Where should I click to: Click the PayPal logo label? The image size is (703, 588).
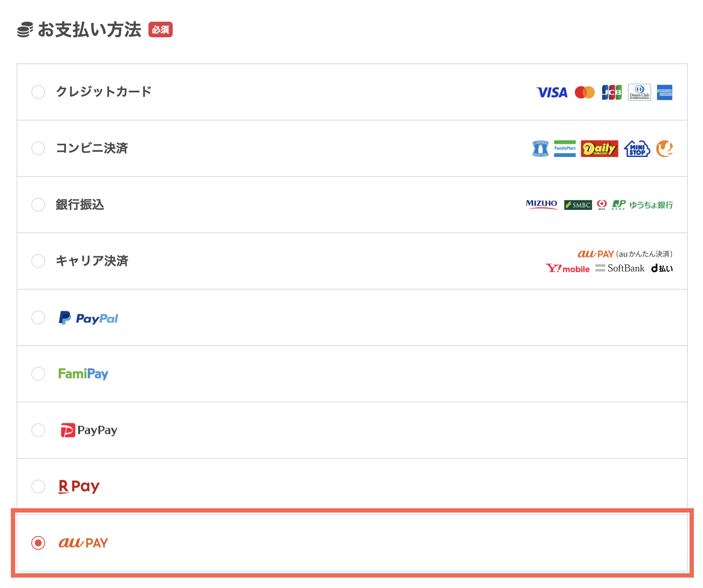pos(89,318)
